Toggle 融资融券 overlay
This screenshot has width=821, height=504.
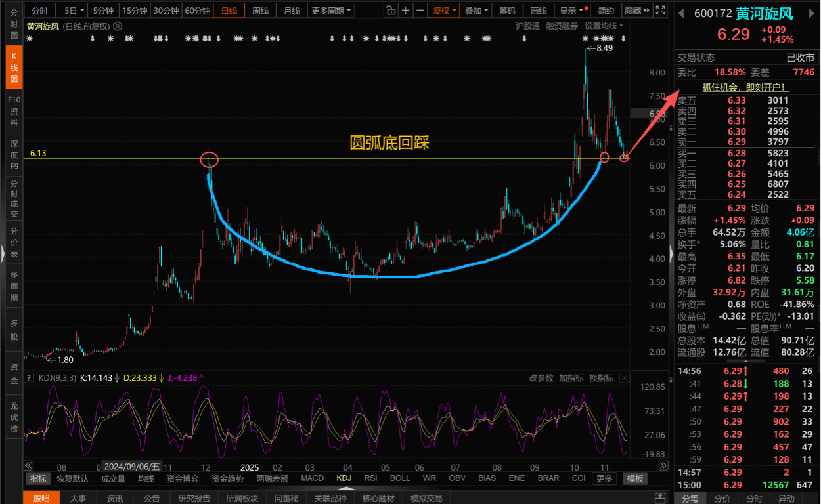(x=562, y=26)
